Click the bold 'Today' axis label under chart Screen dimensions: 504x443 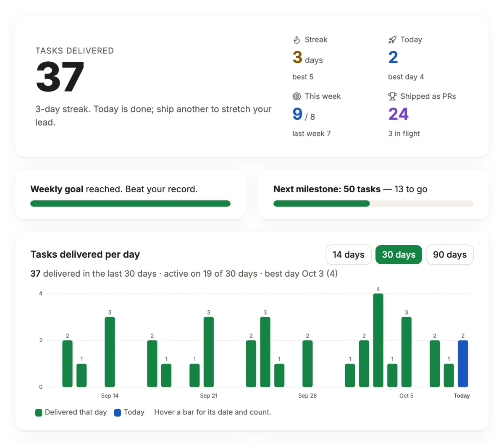tap(462, 396)
